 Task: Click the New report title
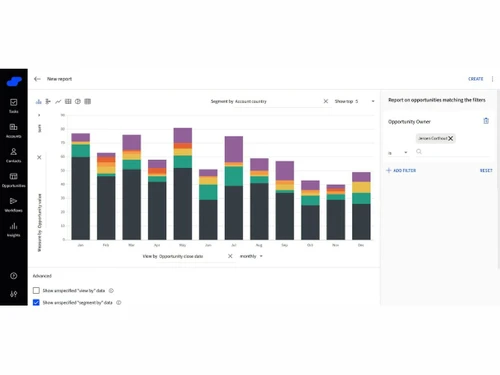coord(59,79)
